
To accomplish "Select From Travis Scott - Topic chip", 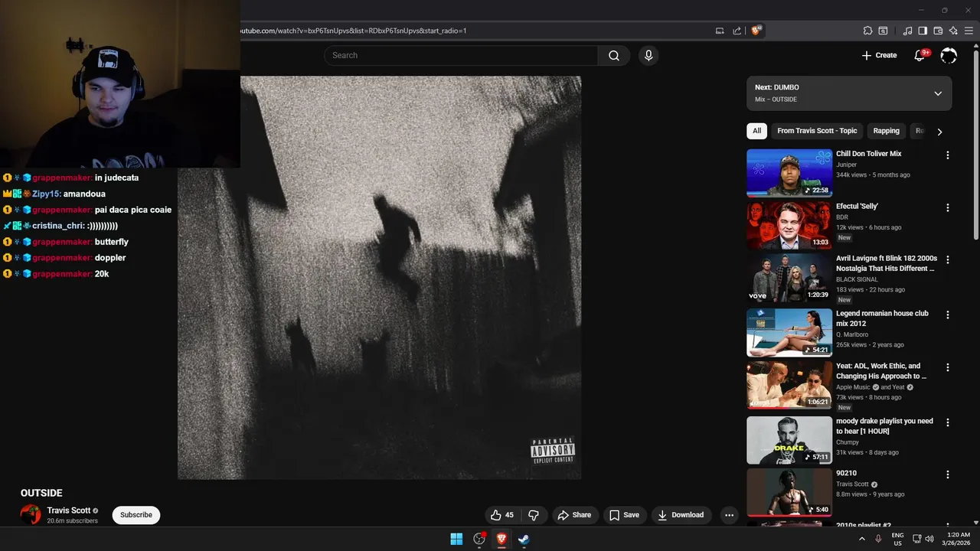I will (817, 131).
